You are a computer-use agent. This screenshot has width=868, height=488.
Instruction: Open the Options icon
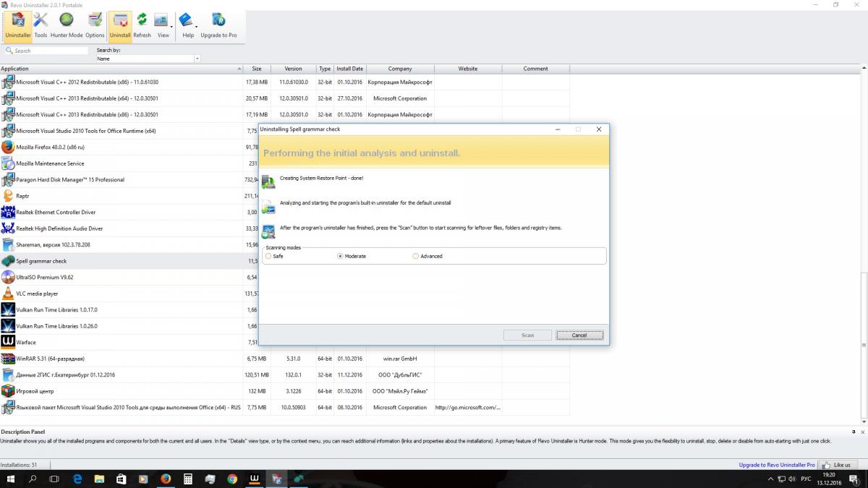pyautogui.click(x=95, y=25)
